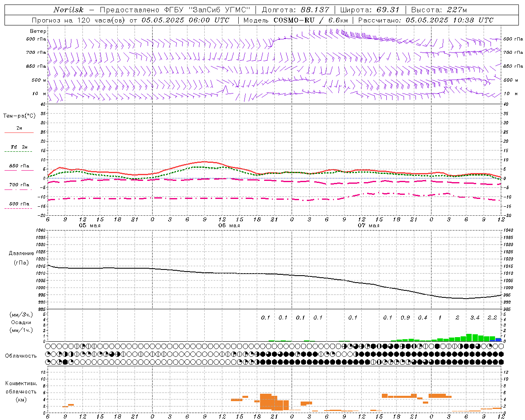
Task: Click the "0.4" precipitation amount value
Action: click(x=422, y=318)
